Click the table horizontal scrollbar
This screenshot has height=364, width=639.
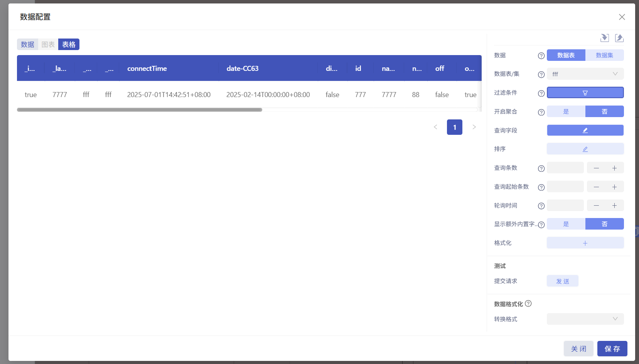pyautogui.click(x=140, y=110)
